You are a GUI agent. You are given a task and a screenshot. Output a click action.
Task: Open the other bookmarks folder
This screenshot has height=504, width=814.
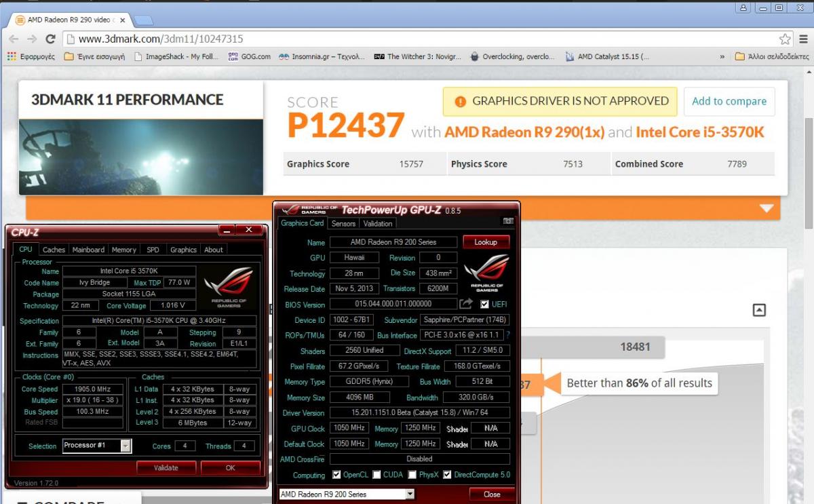tap(772, 57)
